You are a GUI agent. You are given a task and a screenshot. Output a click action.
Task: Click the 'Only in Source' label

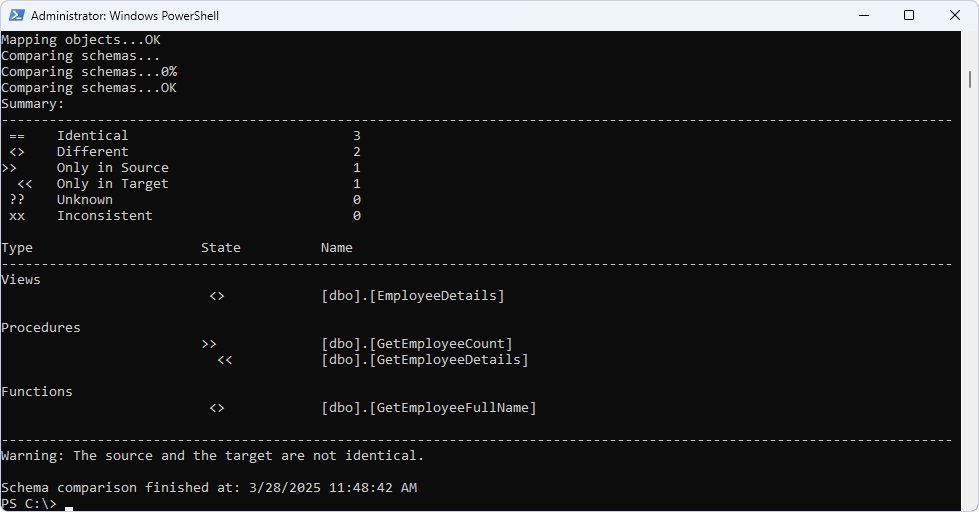click(112, 168)
